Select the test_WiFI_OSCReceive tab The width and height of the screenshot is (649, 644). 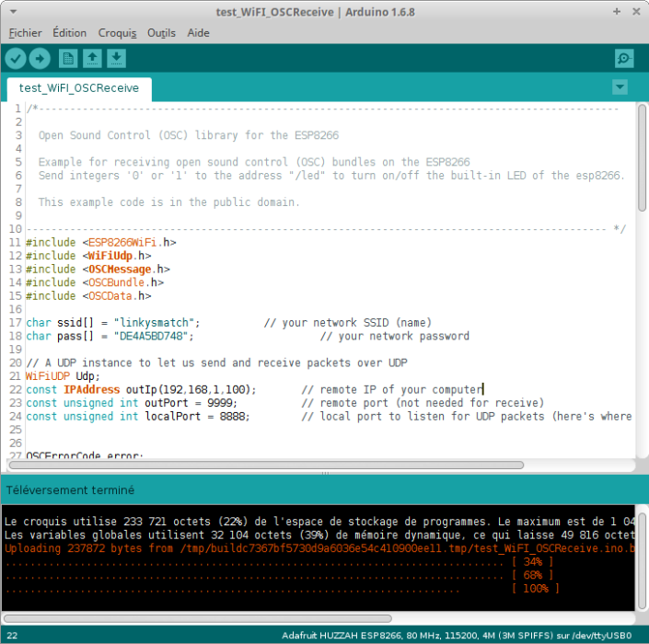[79, 88]
